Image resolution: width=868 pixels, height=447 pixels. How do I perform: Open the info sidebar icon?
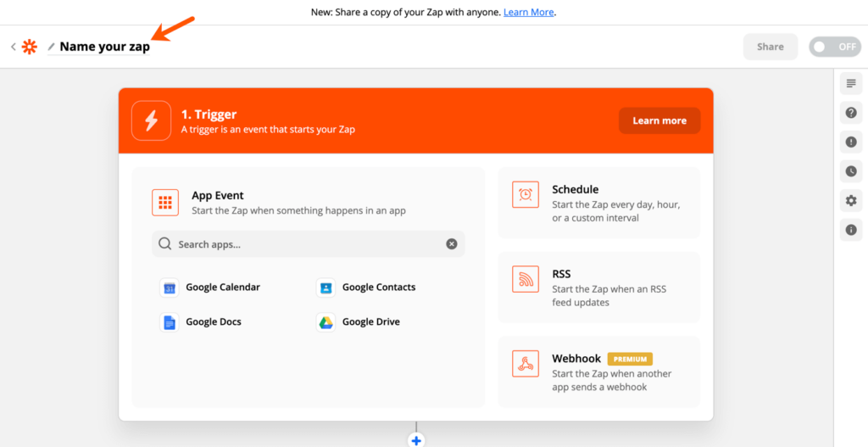(x=851, y=229)
